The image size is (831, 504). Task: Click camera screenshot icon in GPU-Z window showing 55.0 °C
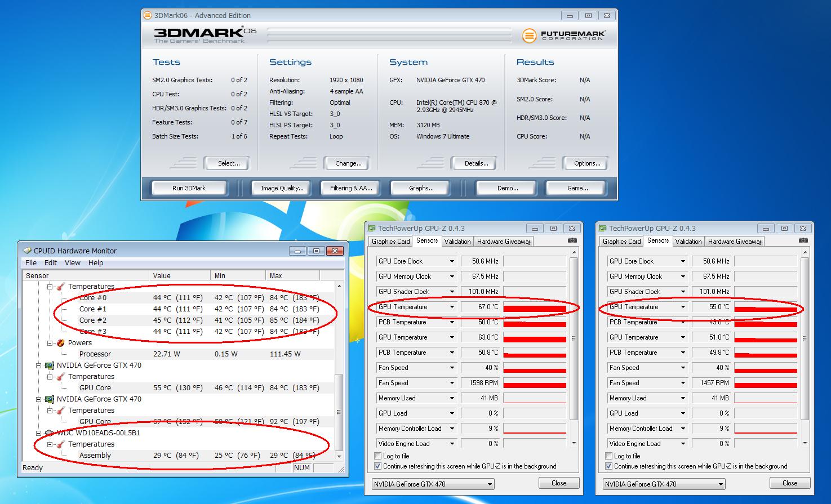point(803,240)
